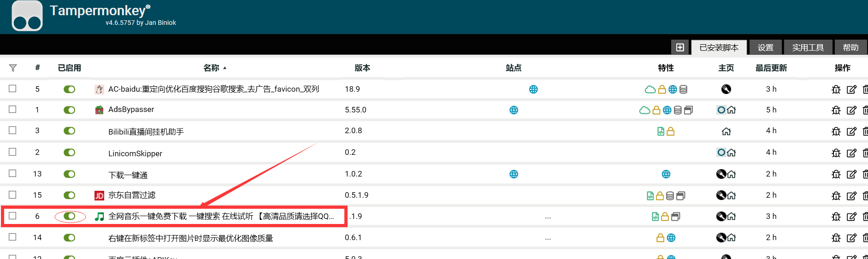Open AdsBypasser script name link

pyautogui.click(x=131, y=110)
